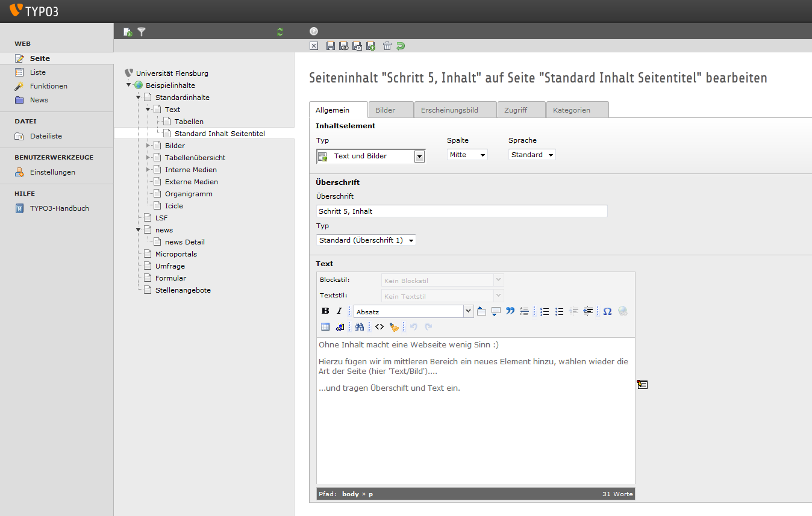
Task: Toggle HTML source code view
Action: (379, 327)
